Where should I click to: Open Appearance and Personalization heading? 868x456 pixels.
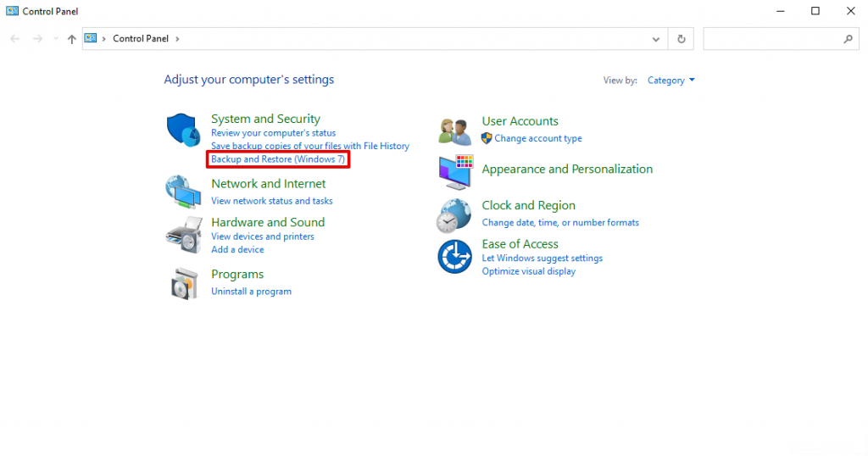coord(567,170)
